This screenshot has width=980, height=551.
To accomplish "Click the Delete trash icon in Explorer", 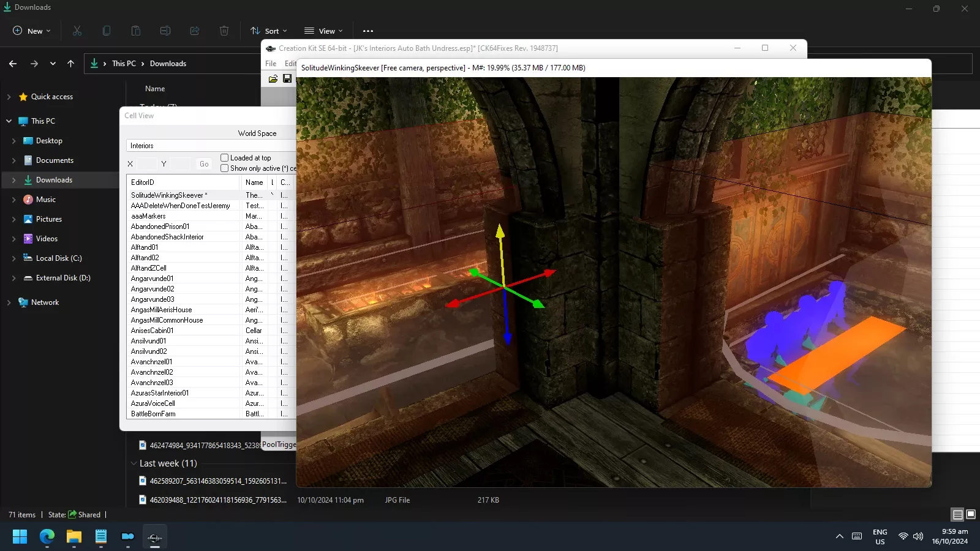I will [224, 31].
